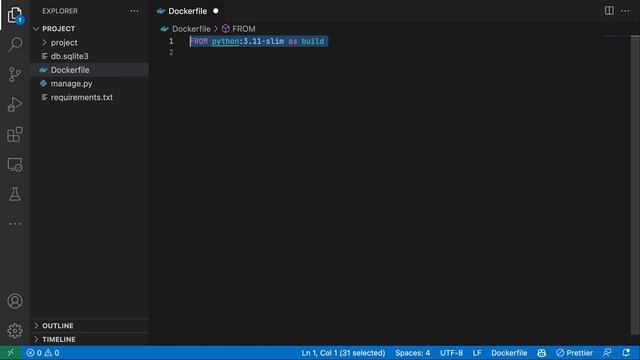Open notifications bell
Screen dimensions: 640x360
pos(626,353)
